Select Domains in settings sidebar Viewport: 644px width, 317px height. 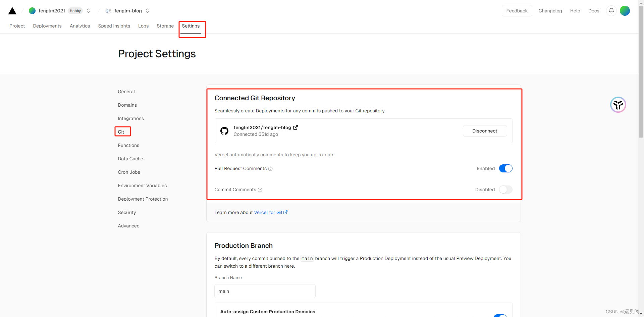pos(127,105)
